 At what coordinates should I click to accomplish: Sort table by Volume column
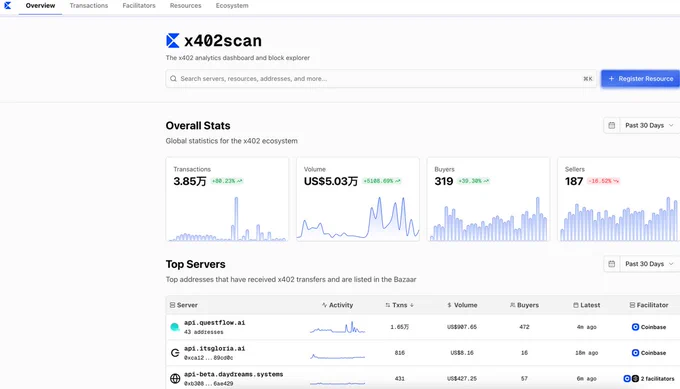462,305
